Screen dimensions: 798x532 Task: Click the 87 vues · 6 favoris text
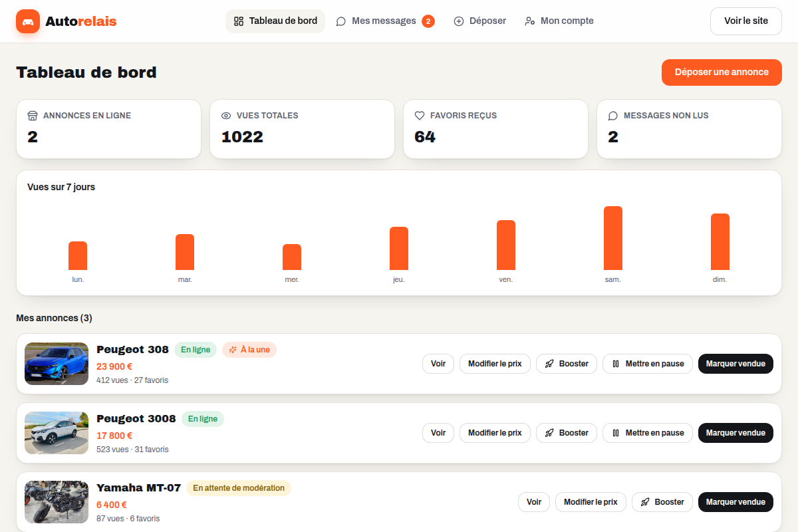pos(128,519)
